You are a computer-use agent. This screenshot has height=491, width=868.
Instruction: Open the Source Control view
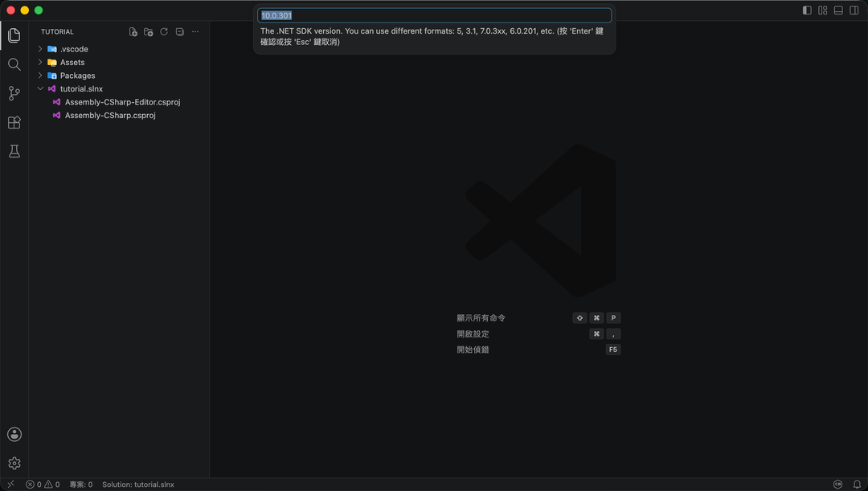[14, 93]
